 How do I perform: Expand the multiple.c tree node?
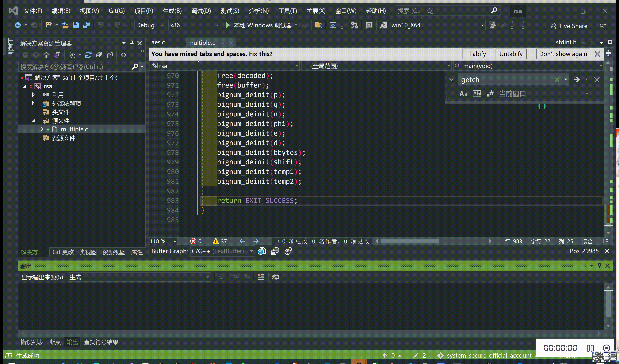[42, 129]
